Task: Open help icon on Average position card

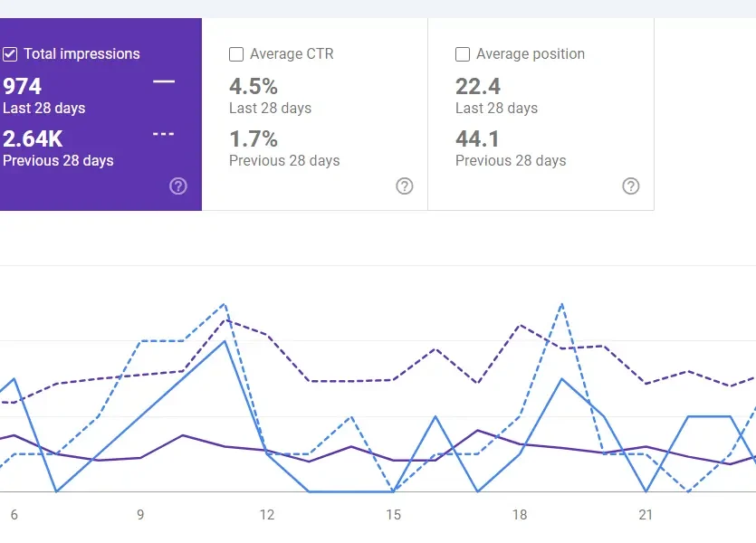Action: tap(631, 186)
